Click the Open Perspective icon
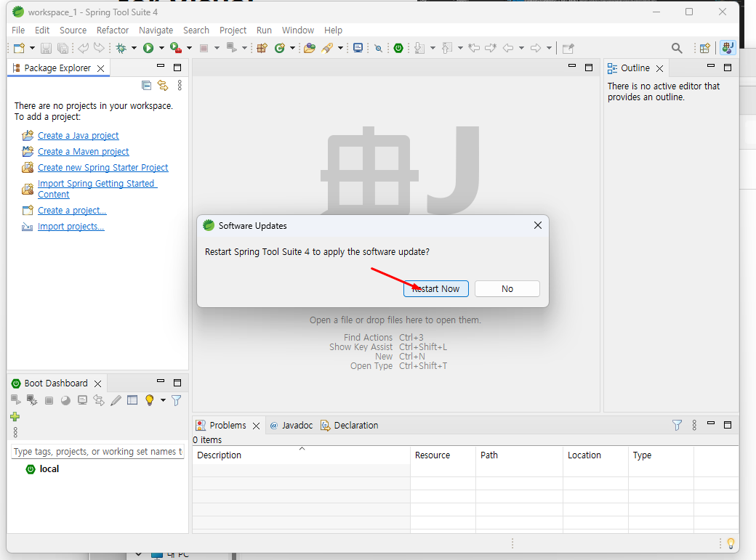756x560 pixels. pos(705,48)
